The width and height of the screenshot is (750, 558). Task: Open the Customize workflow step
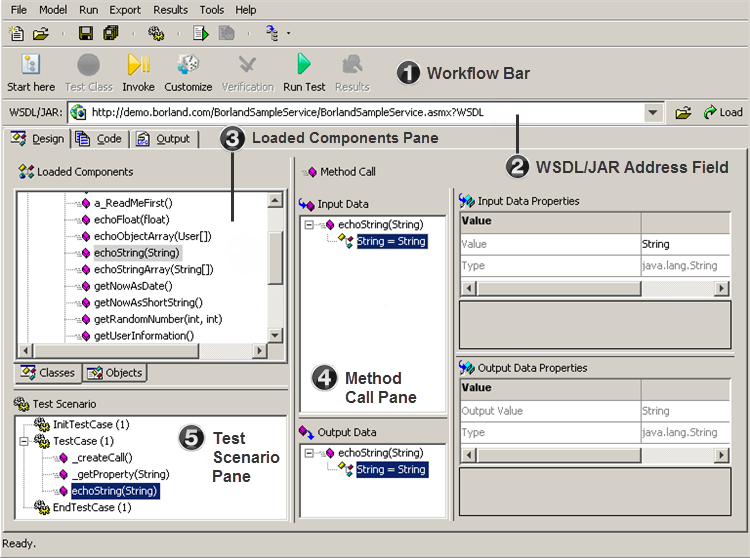[x=188, y=65]
